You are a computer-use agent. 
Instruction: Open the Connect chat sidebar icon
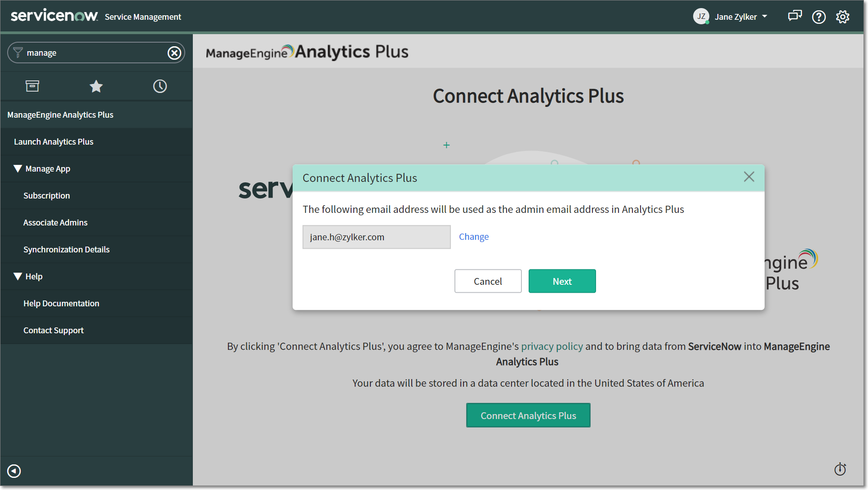click(x=794, y=17)
